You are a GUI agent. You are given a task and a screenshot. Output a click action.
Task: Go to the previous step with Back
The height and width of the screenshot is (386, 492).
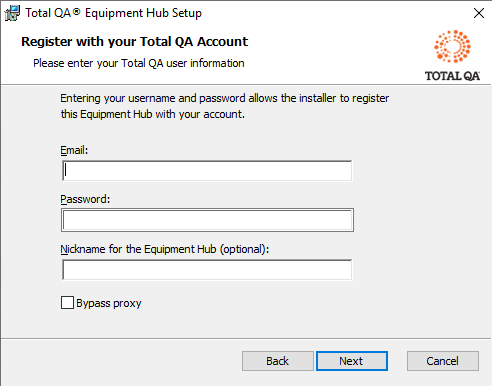(278, 361)
